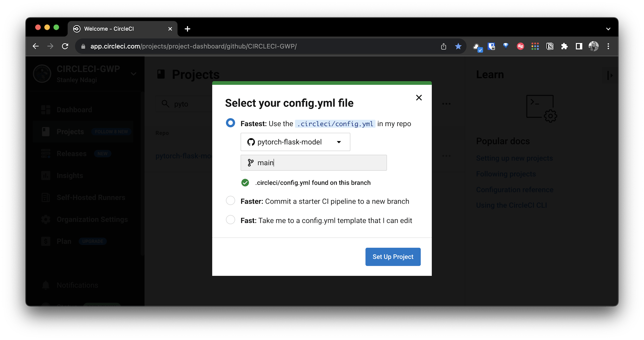
Task: Open the Dashboard from the sidebar
Action: point(74,109)
